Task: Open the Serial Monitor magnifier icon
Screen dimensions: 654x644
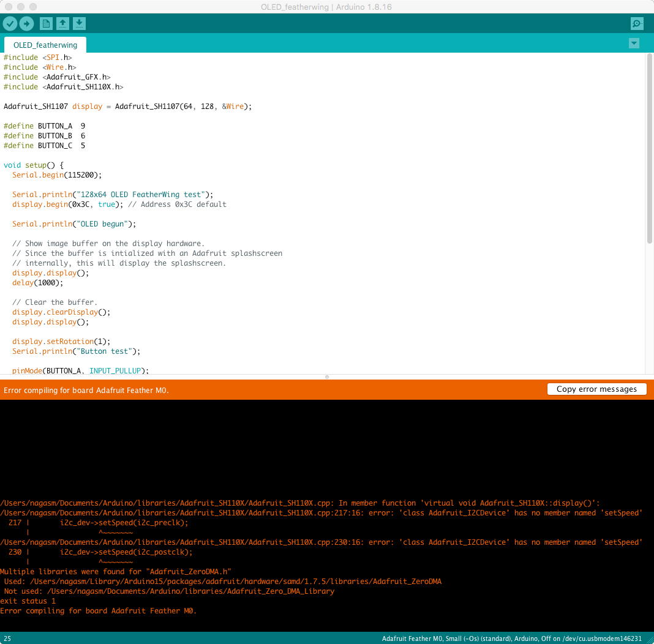Action: coord(637,24)
